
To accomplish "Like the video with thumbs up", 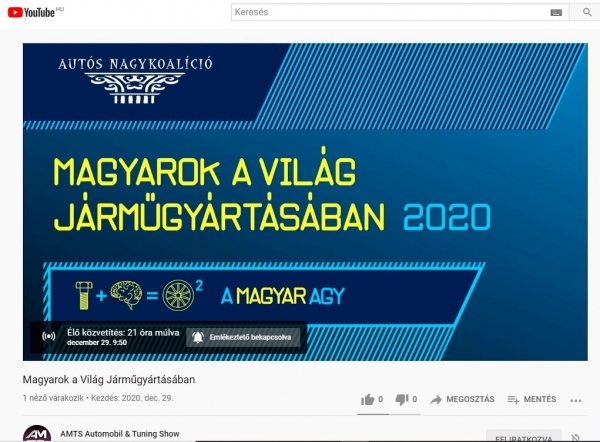I will tap(367, 399).
